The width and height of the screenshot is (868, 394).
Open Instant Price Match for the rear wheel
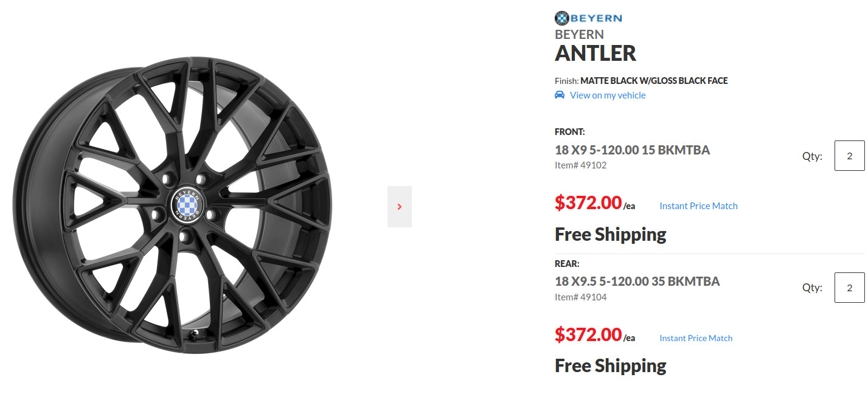pos(696,338)
